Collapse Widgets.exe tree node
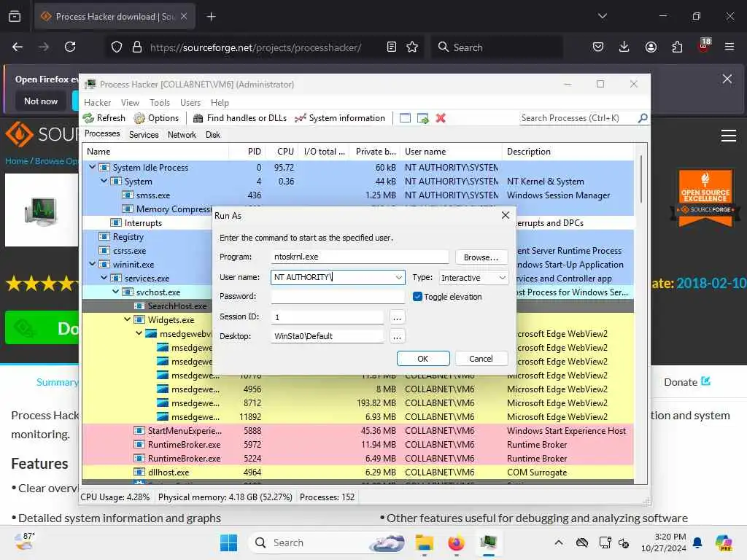747x560 pixels. [127, 319]
